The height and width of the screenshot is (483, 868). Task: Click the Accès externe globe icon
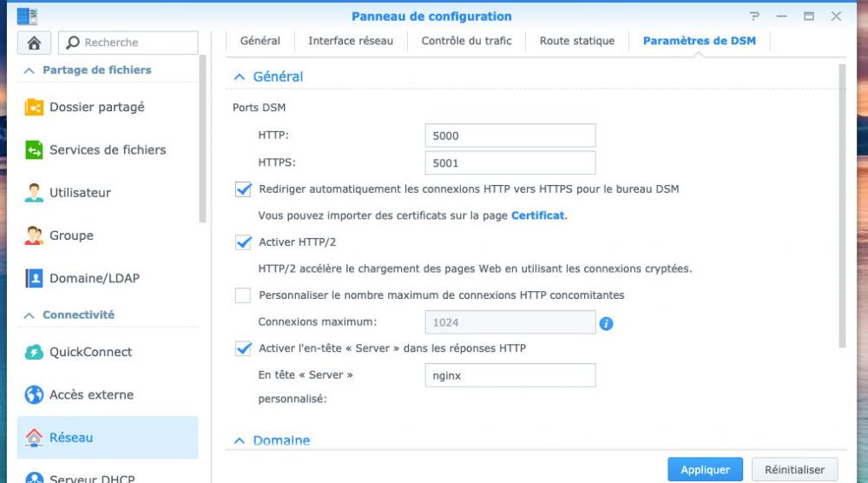35,395
